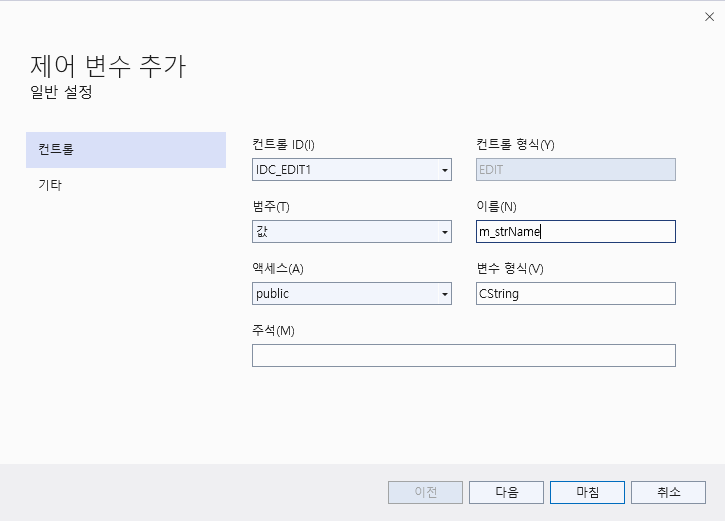Click the greyed-out 이전 button
Image resolution: width=725 pixels, height=521 pixels.
pyautogui.click(x=425, y=492)
